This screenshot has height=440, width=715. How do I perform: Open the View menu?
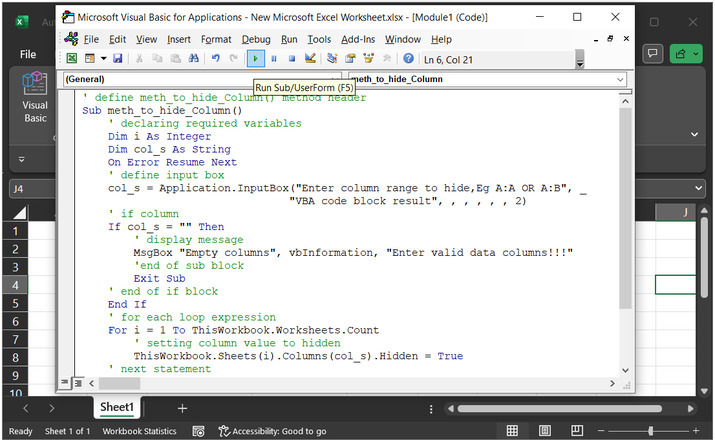(146, 40)
